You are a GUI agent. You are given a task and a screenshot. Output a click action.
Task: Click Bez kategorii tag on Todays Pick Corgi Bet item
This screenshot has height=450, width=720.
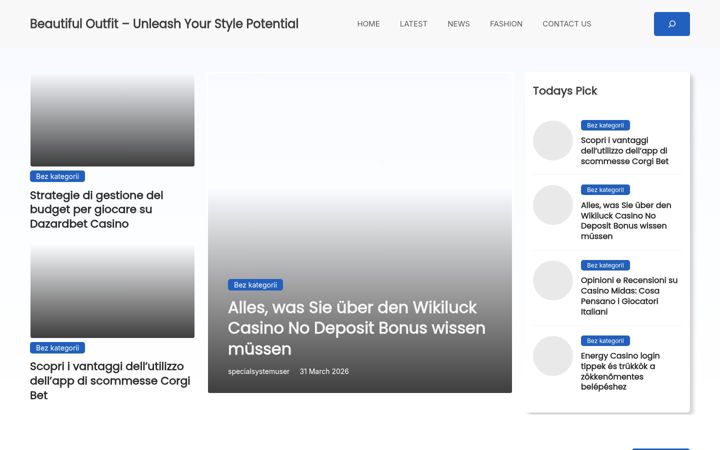tap(605, 125)
